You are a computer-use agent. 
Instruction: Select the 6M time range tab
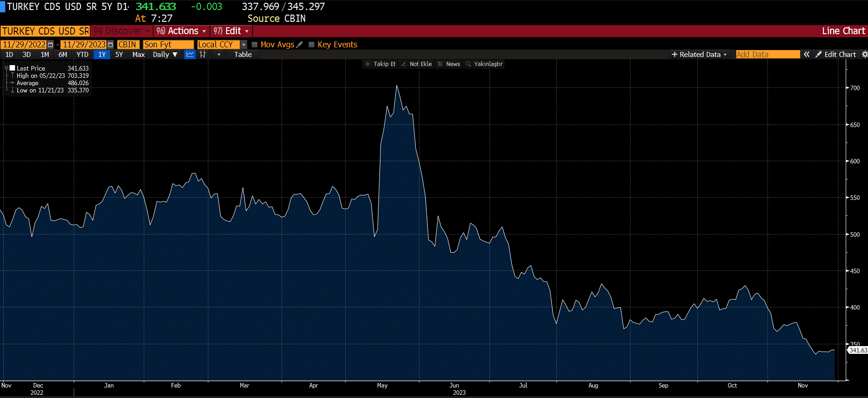click(x=63, y=55)
